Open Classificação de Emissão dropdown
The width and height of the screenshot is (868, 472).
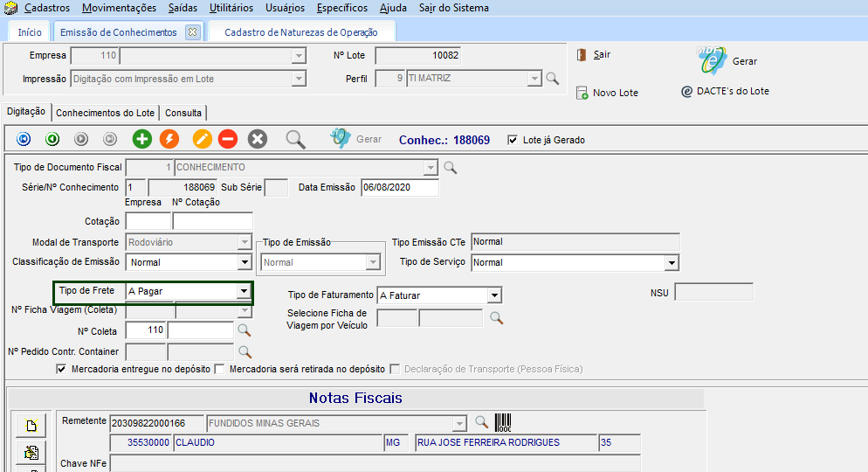(245, 262)
